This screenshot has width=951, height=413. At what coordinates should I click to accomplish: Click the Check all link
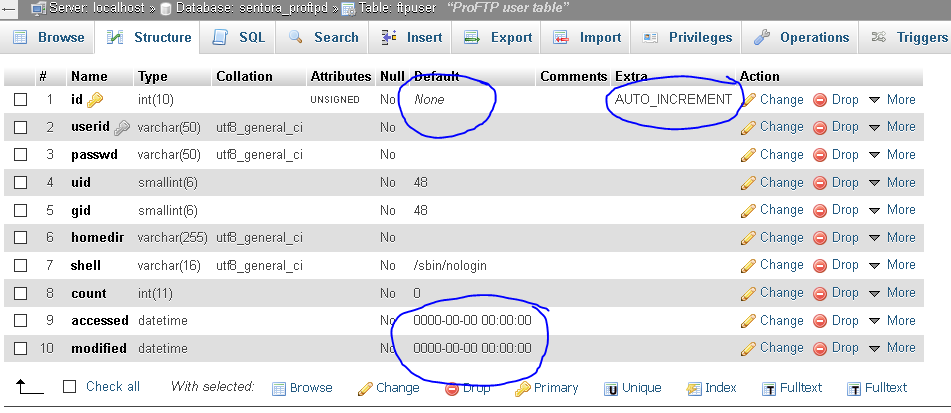tap(113, 386)
